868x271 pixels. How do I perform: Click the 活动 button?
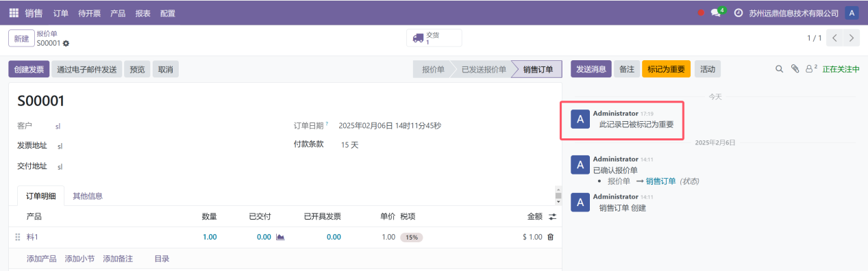click(708, 69)
